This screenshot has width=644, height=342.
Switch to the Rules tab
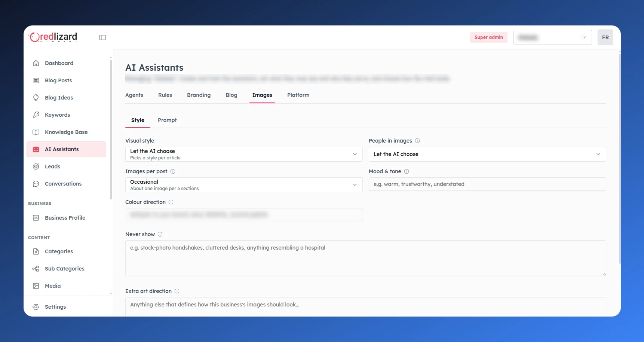(x=165, y=95)
